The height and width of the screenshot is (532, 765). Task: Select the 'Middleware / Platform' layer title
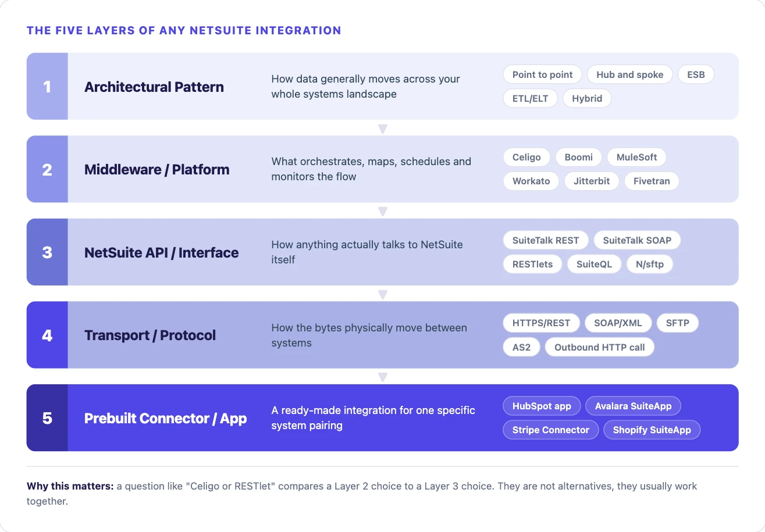coord(157,169)
